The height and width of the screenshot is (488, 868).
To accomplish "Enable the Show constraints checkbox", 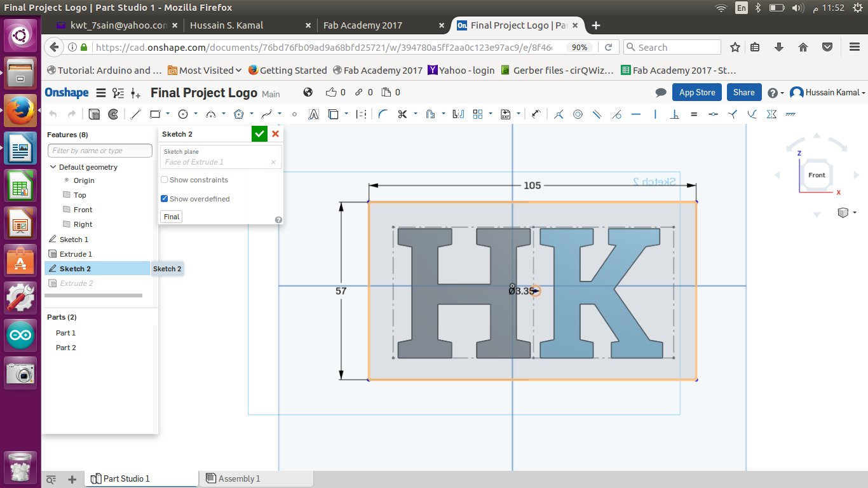I will pos(165,180).
